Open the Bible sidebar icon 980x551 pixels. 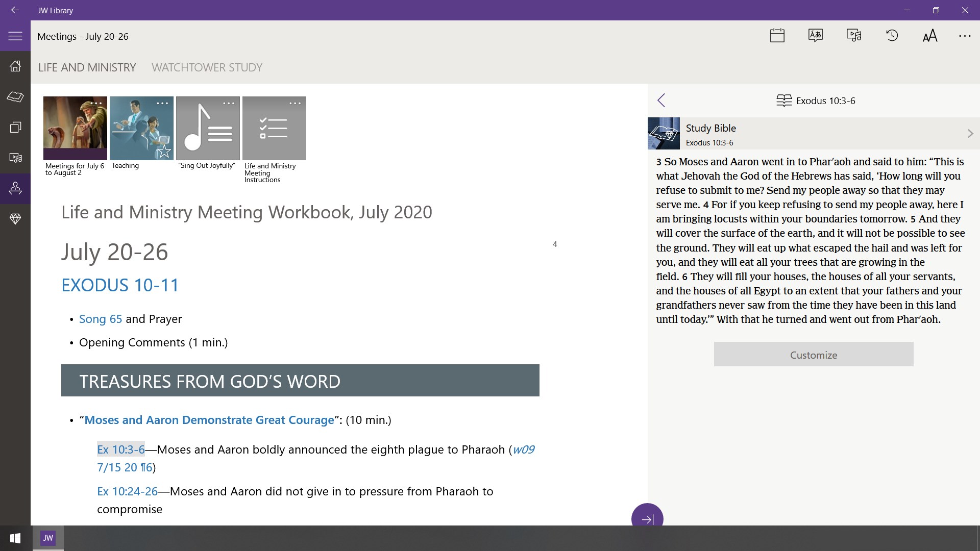[15, 96]
